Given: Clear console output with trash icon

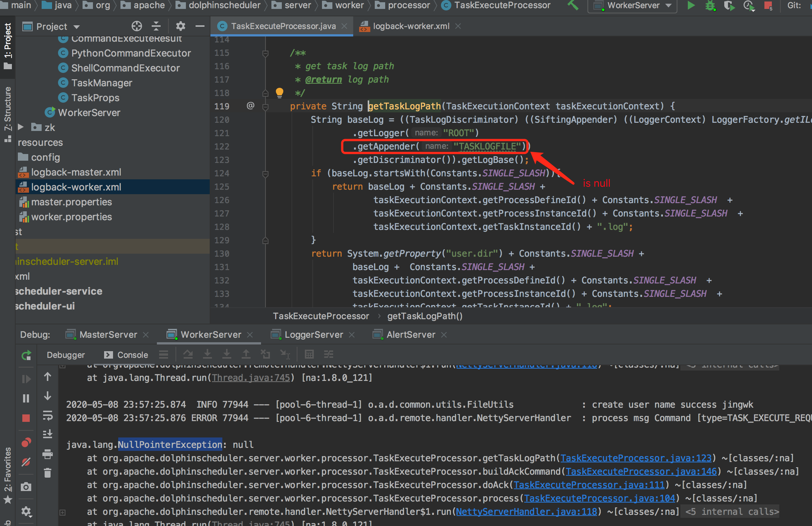Looking at the screenshot, I should (x=48, y=473).
